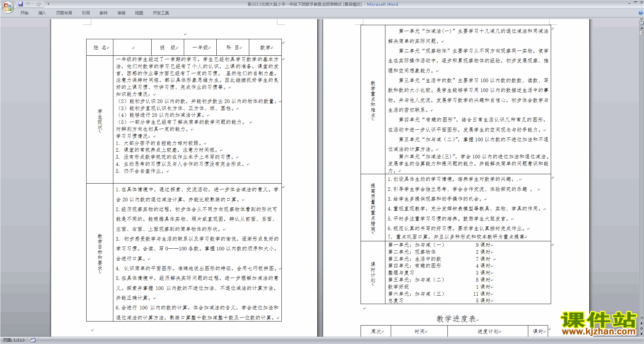This screenshot has height=344, width=644.
Task: Open the 审阅 ribbon tab
Action: click(x=121, y=13)
